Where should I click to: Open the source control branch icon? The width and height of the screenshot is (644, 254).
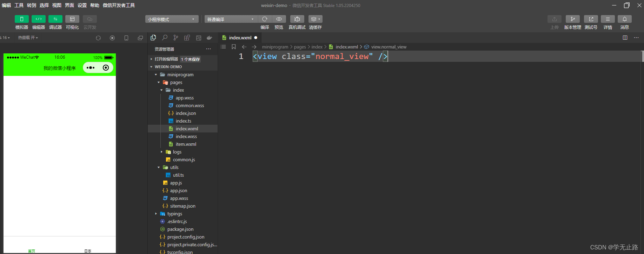coord(176,38)
